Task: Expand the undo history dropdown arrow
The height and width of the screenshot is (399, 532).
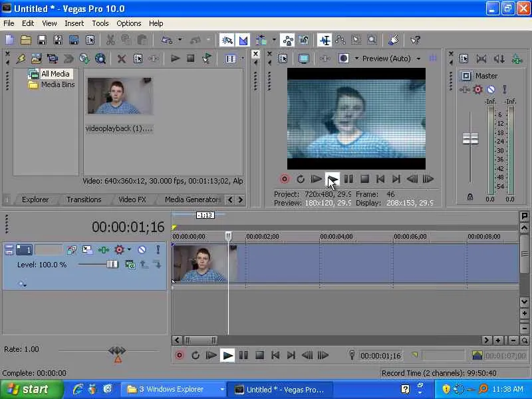Action: [x=180, y=41]
